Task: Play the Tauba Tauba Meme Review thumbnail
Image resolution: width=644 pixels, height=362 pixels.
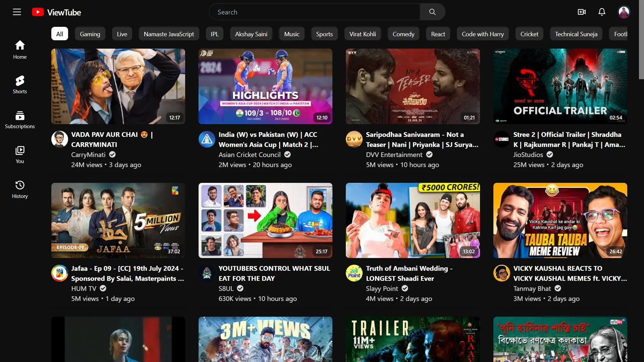Action: (x=560, y=220)
